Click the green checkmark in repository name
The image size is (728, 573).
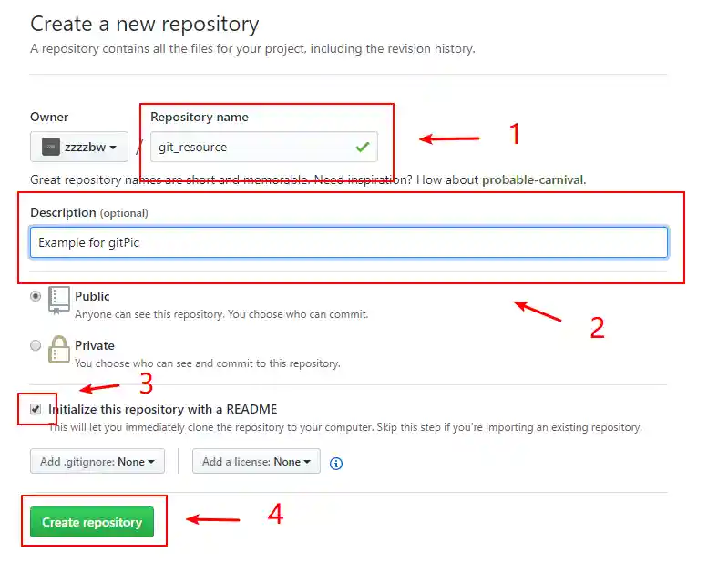363,146
